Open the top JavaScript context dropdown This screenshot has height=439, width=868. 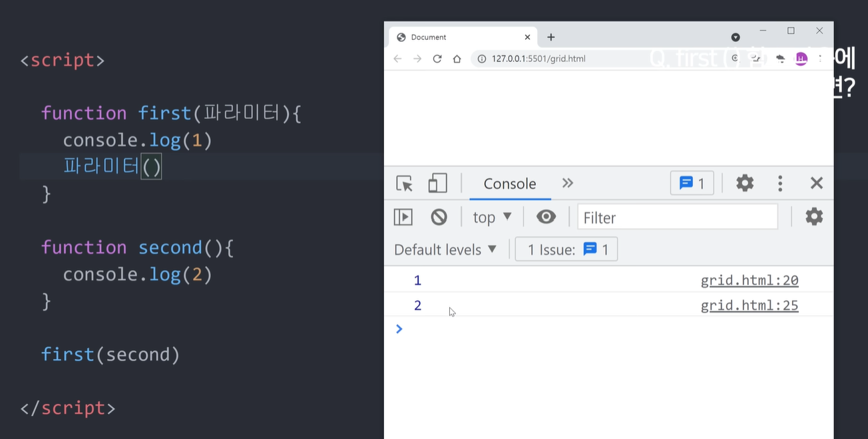tap(492, 217)
